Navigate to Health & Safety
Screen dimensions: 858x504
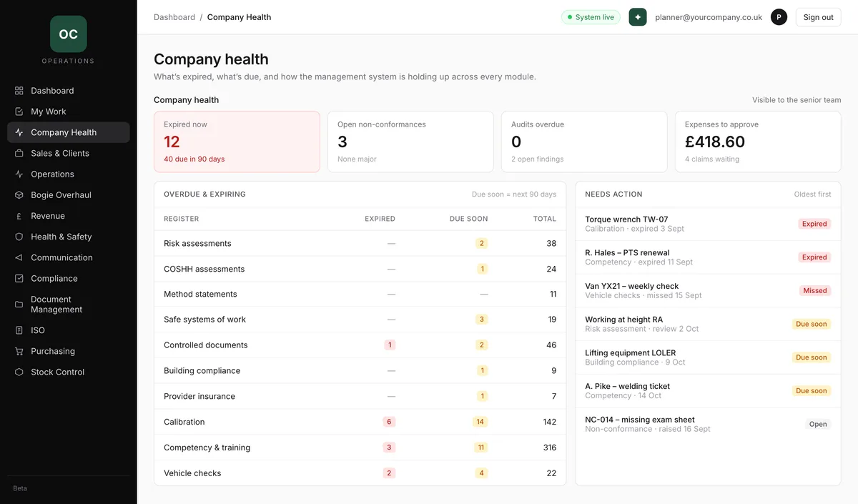click(69, 237)
